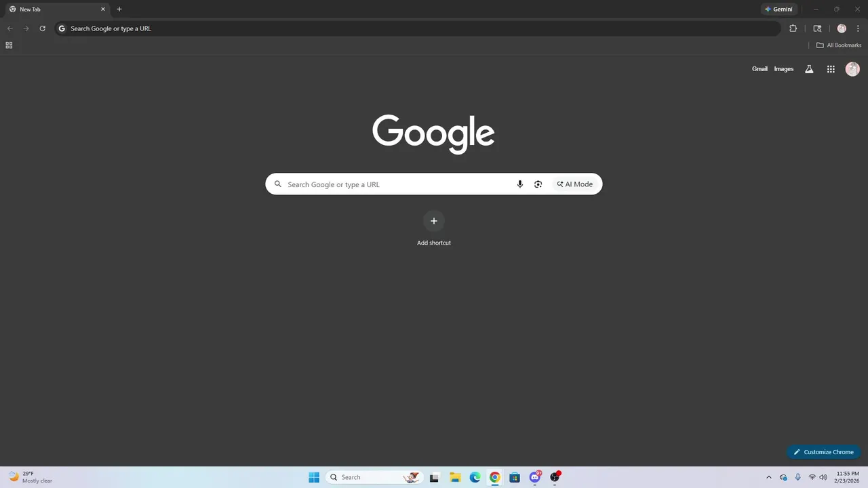This screenshot has height=488, width=868.
Task: Open a new tab with plus button
Action: [x=119, y=9]
